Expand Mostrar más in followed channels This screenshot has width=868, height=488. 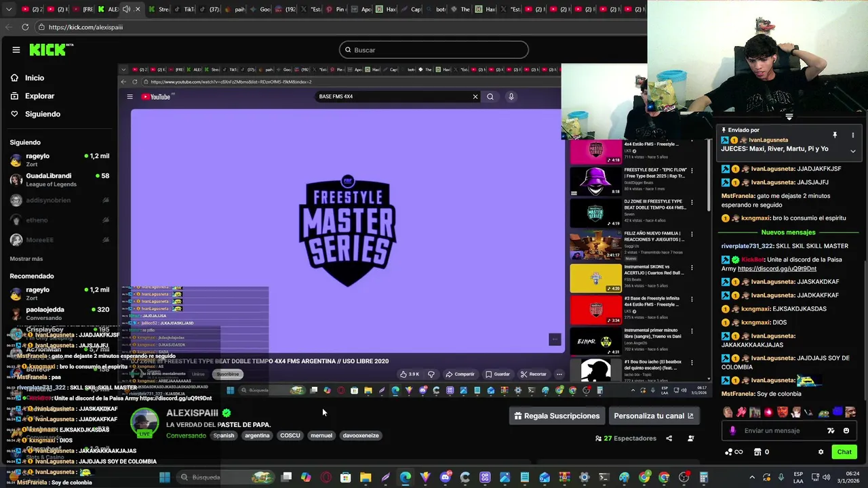coord(26,259)
